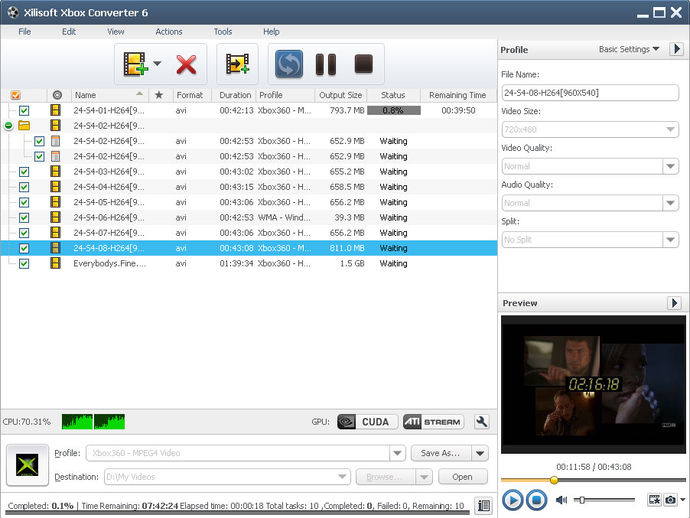Click film icon of 24-S4-06 row

[x=55, y=217]
